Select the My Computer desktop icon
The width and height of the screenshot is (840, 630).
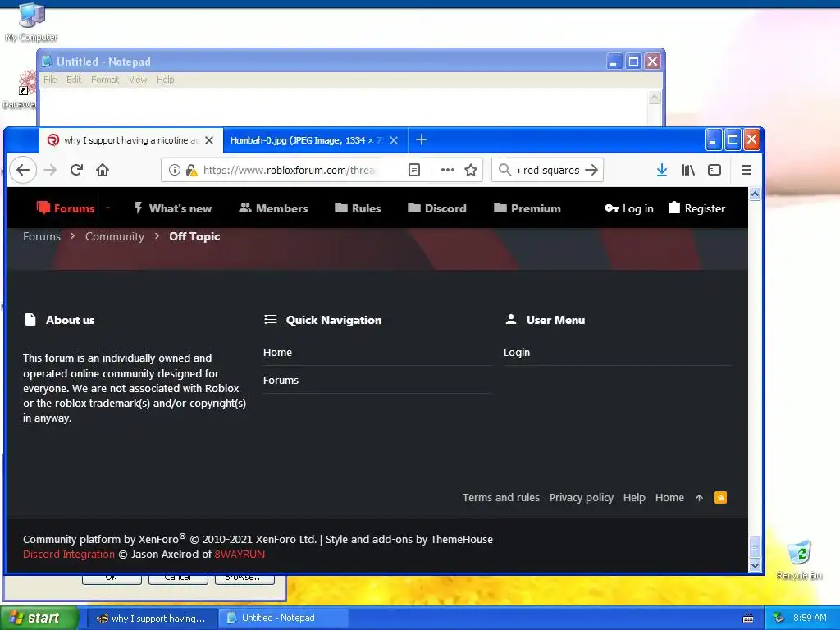[32, 22]
